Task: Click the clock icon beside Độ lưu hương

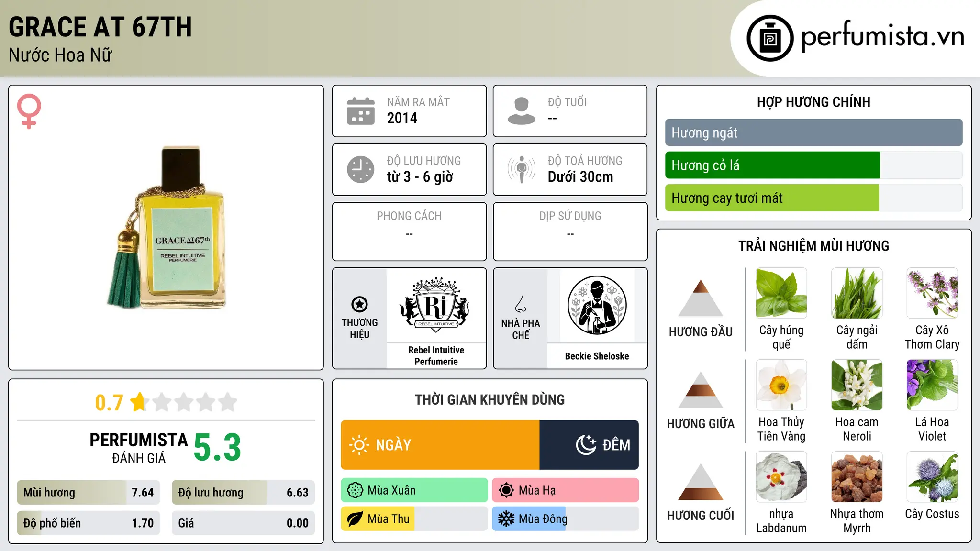Action: tap(361, 169)
